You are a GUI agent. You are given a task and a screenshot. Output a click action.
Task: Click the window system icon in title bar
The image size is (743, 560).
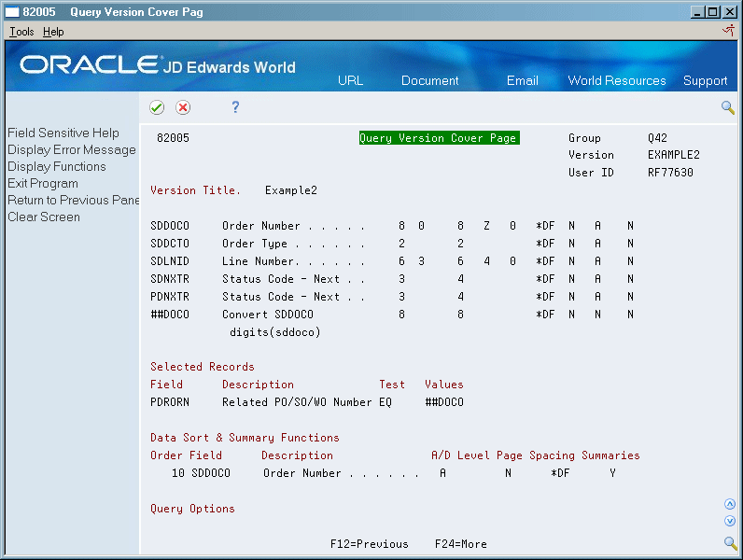(12, 12)
